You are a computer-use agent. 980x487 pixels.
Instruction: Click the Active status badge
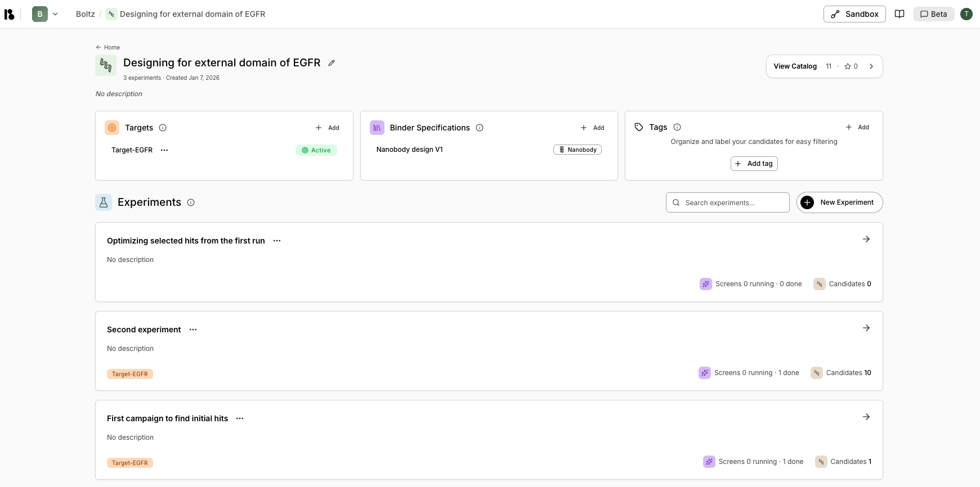[x=316, y=150]
